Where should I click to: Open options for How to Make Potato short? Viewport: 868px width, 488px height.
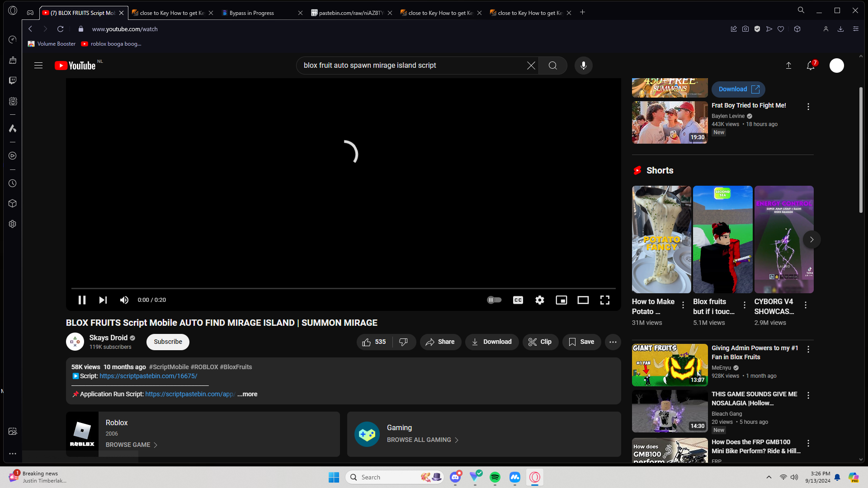pos(683,305)
